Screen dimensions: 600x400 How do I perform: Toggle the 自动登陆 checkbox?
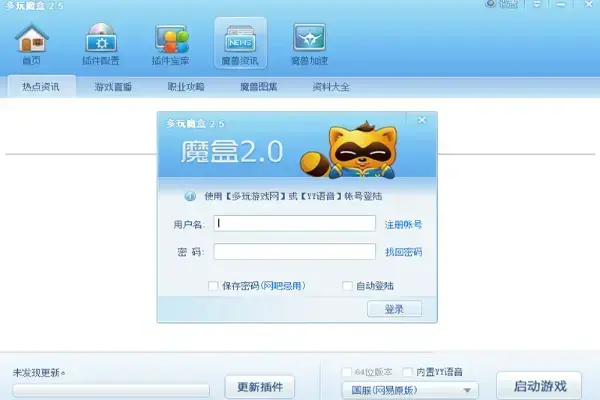point(347,286)
